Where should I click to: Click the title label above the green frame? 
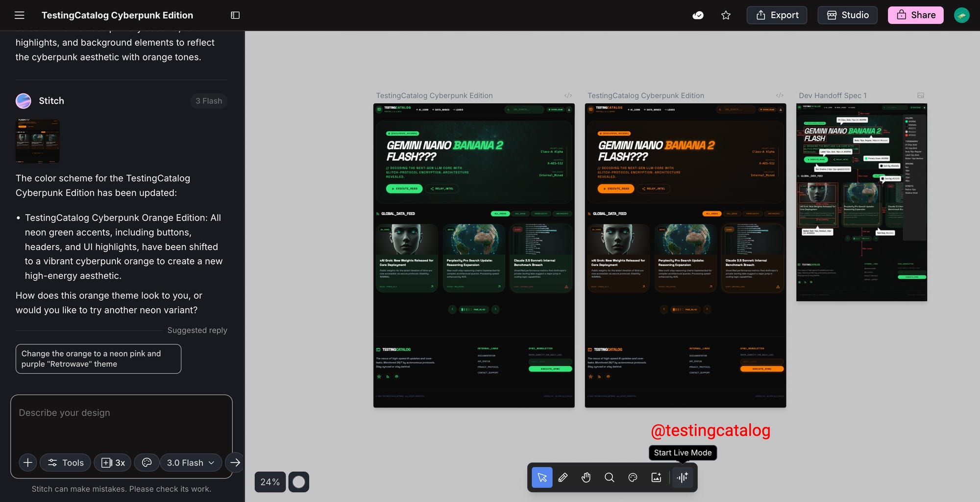[x=434, y=96]
